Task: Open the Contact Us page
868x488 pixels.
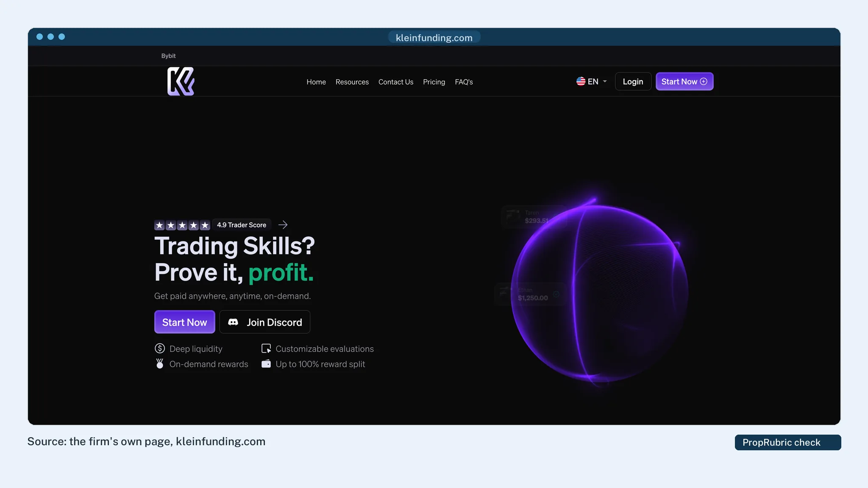Action: click(x=396, y=82)
